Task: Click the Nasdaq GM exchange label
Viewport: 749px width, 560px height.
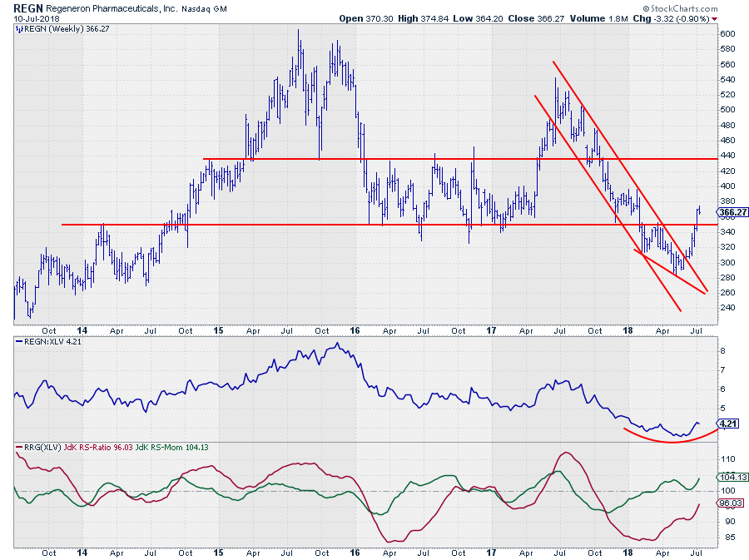Action: tap(204, 8)
